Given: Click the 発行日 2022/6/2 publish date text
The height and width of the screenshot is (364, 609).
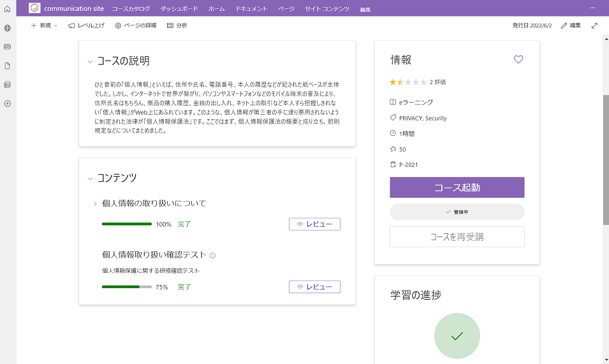Looking at the screenshot, I should (532, 25).
